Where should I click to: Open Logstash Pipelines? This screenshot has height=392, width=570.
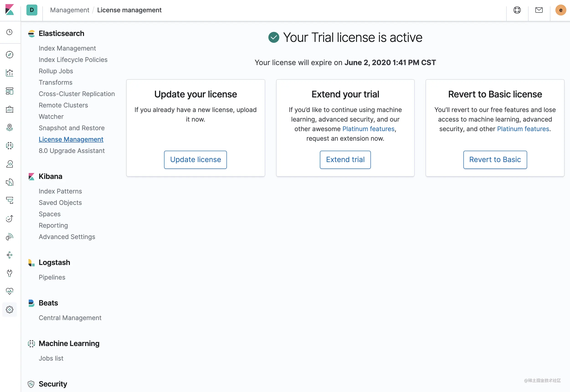coord(52,277)
